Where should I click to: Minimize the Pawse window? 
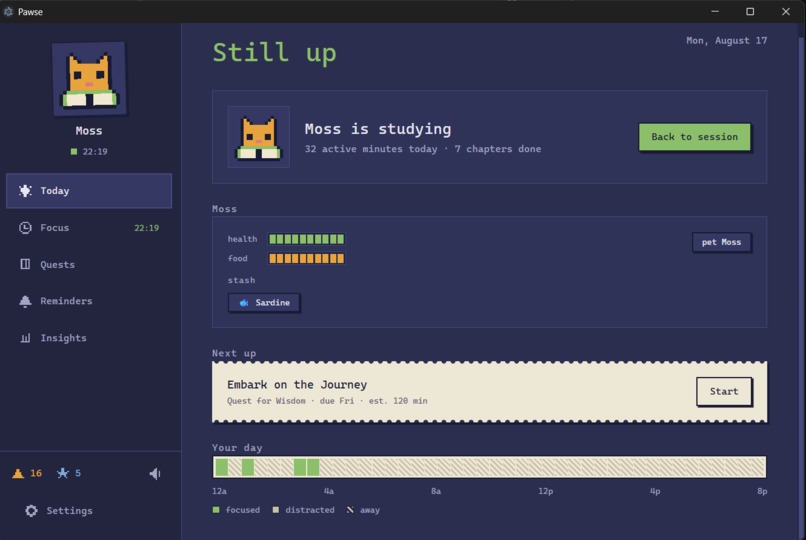tap(715, 11)
